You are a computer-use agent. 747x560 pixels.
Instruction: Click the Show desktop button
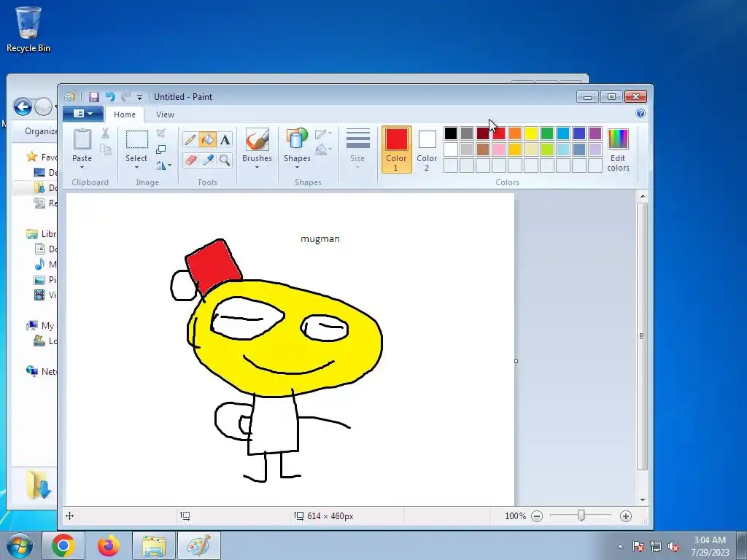[x=742, y=545]
